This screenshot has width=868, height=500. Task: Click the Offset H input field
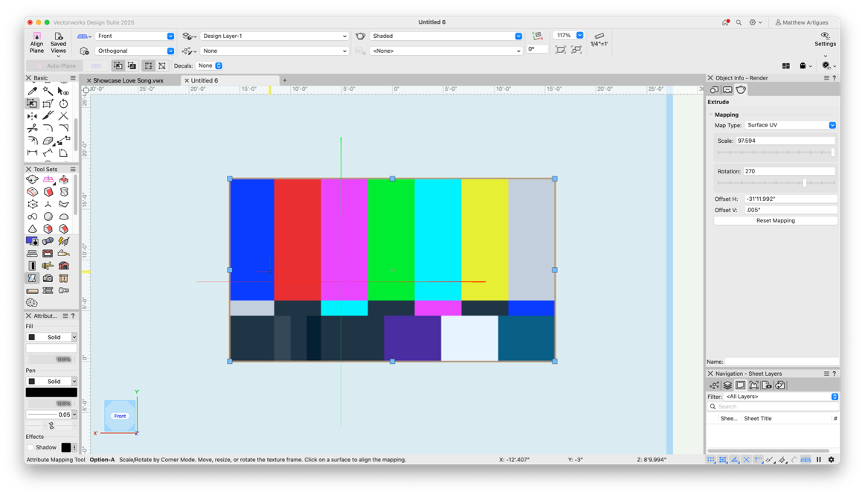pyautogui.click(x=789, y=199)
